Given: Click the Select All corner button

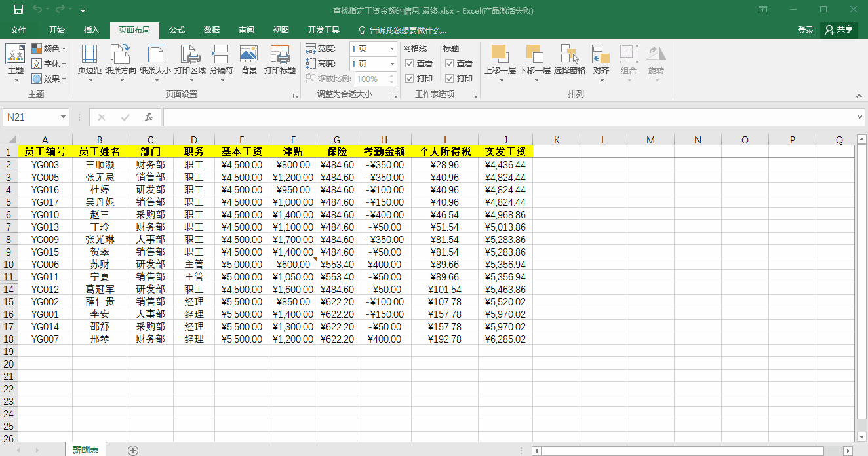Looking at the screenshot, I should tap(9, 140).
